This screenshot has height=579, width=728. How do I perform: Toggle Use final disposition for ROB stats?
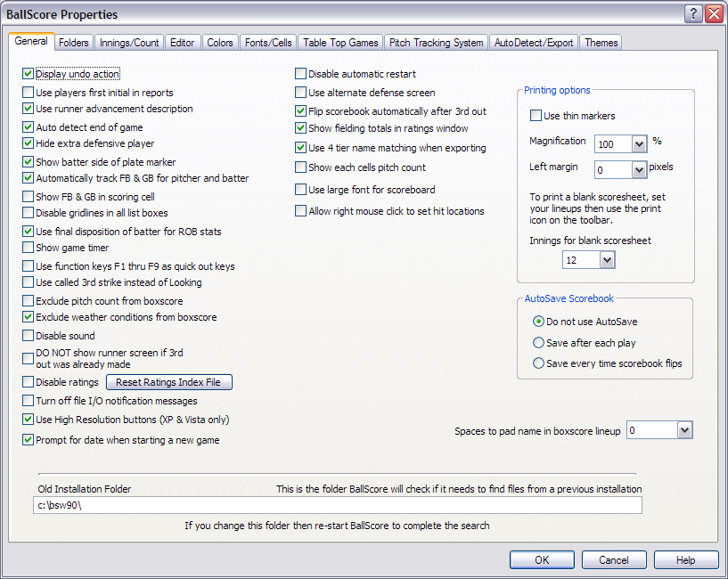coord(28,232)
